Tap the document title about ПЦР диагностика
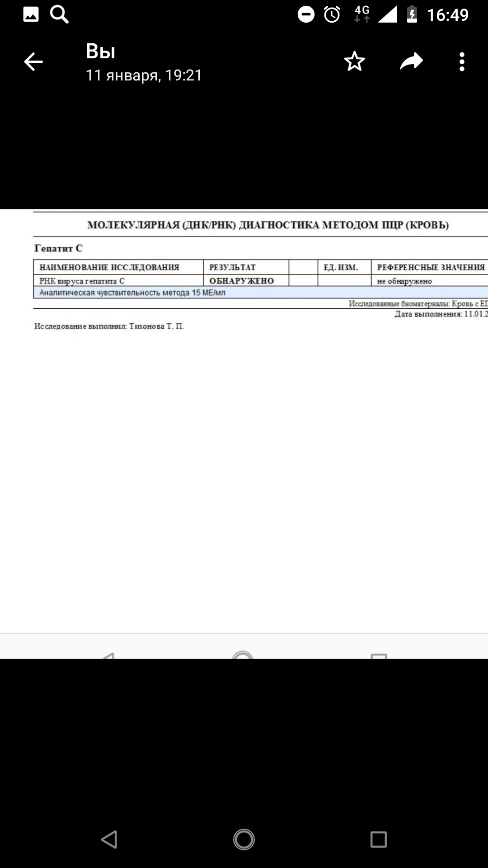The image size is (488, 868). [x=267, y=225]
